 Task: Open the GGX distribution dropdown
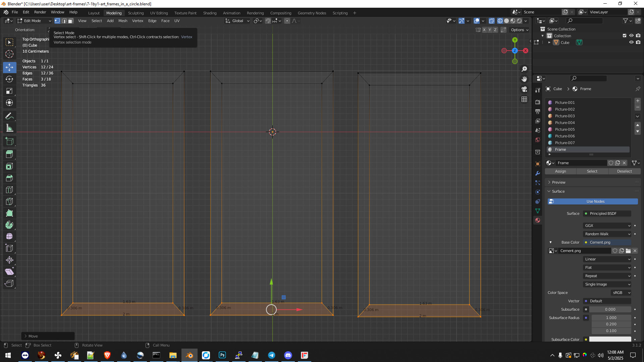point(607,226)
